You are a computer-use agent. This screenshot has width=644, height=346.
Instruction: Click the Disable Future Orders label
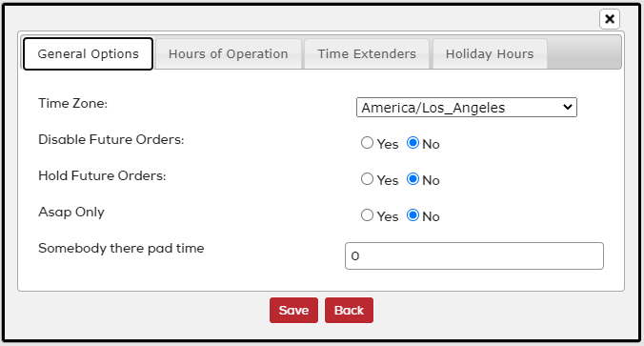111,139
